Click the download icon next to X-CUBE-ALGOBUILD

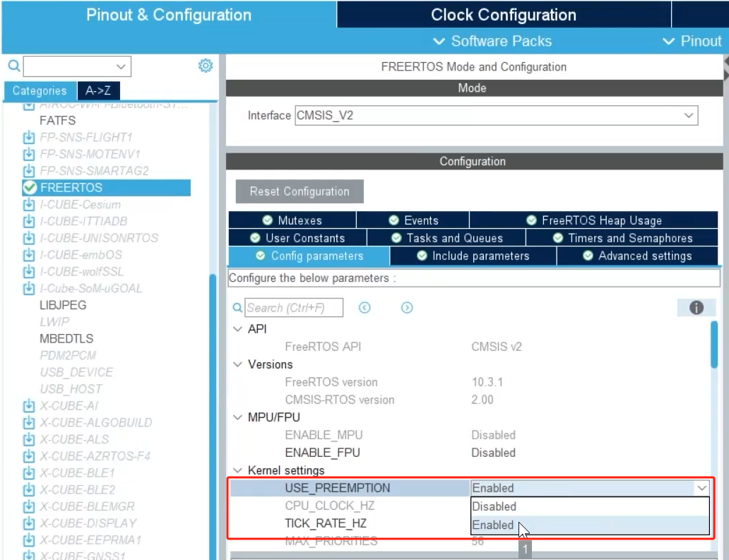click(x=29, y=422)
